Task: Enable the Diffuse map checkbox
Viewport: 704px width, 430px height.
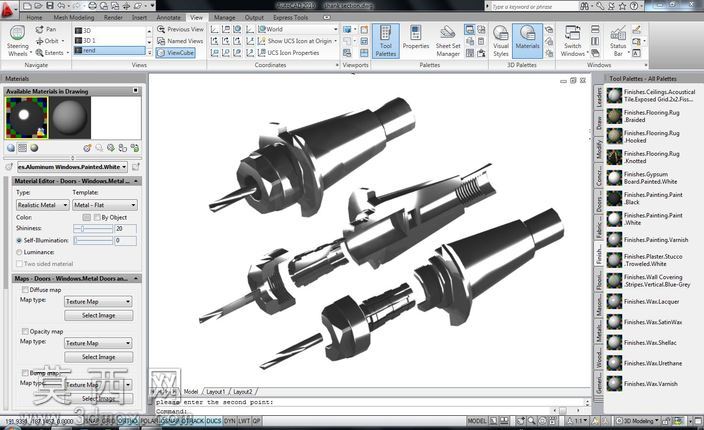Action: tap(25, 290)
